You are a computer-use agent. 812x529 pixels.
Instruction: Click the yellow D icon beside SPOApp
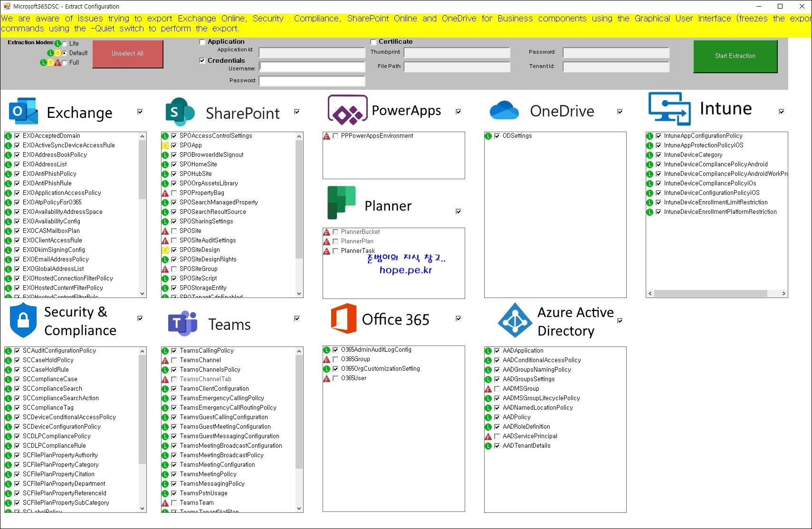tap(165, 145)
